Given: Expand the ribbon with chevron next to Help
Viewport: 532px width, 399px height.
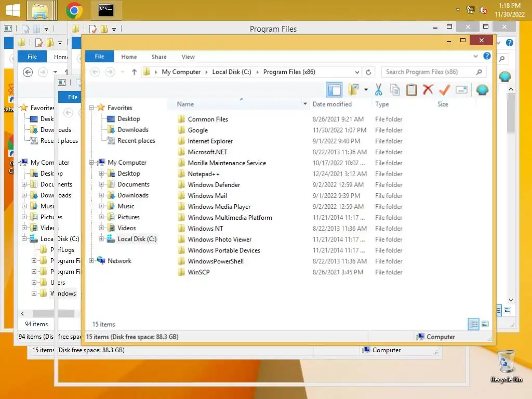Looking at the screenshot, I should pos(476,56).
